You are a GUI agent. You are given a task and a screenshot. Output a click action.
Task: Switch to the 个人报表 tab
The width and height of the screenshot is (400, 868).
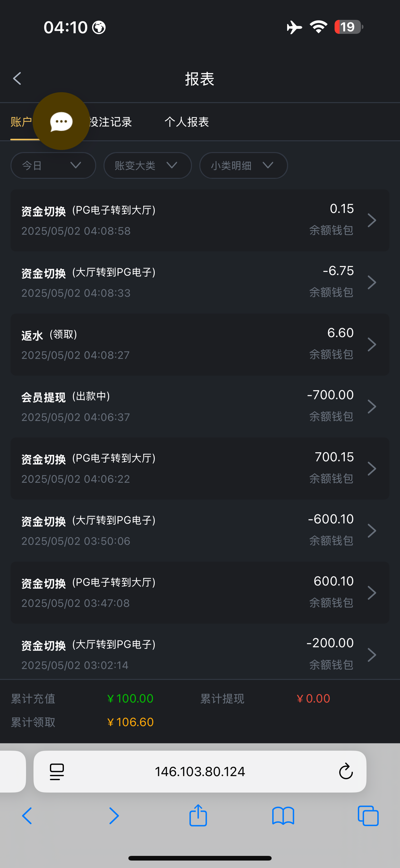click(187, 122)
